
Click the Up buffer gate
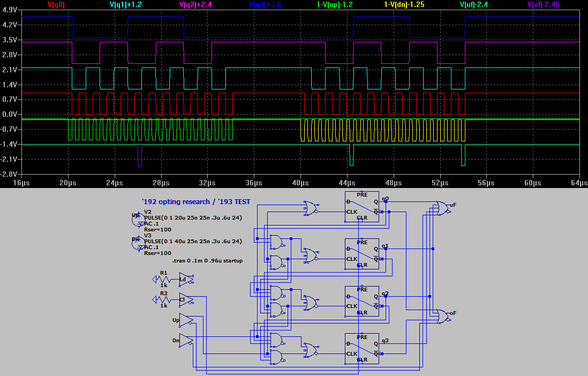[185, 320]
